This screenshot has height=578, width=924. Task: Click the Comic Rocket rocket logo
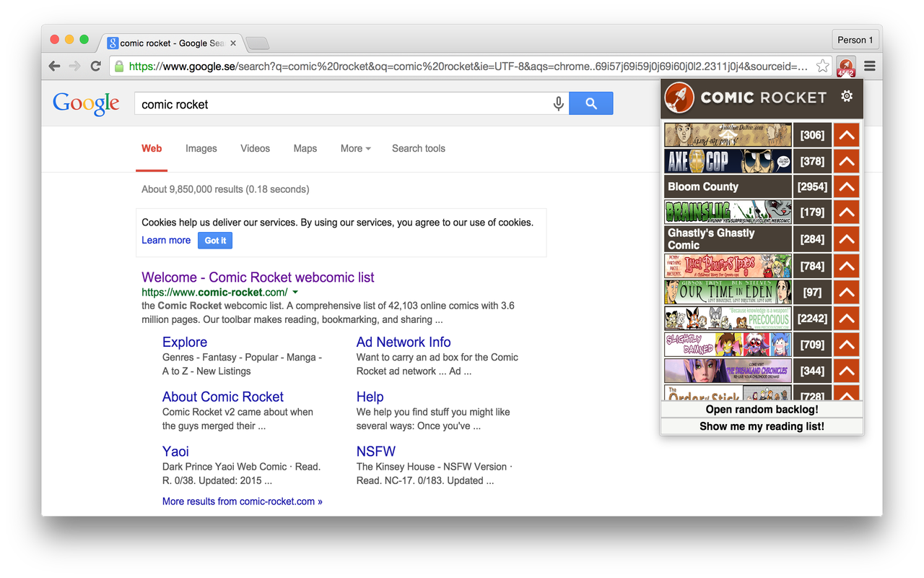[679, 98]
